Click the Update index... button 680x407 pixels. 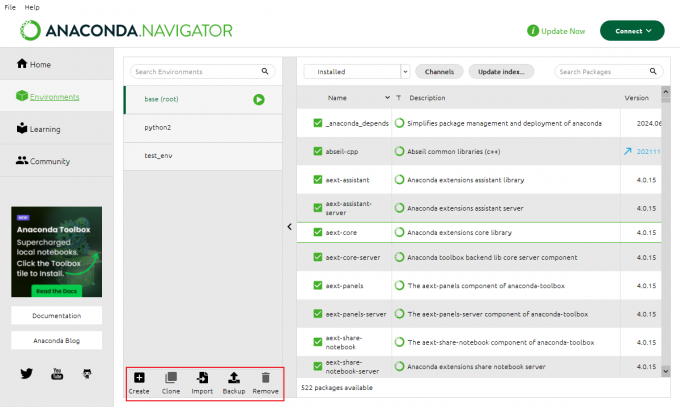[501, 72]
